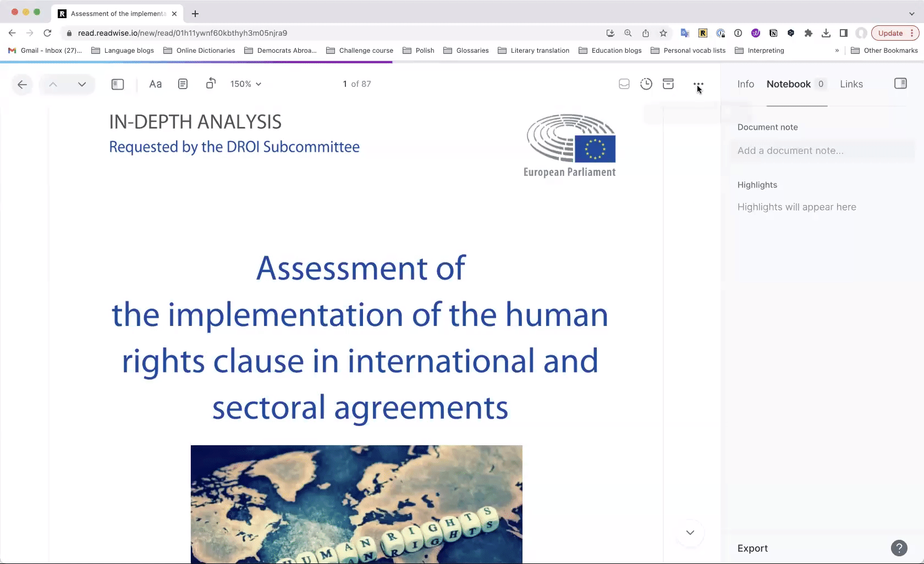Image resolution: width=924 pixels, height=564 pixels.
Task: Open Glossaries bookmark folder
Action: tap(466, 51)
